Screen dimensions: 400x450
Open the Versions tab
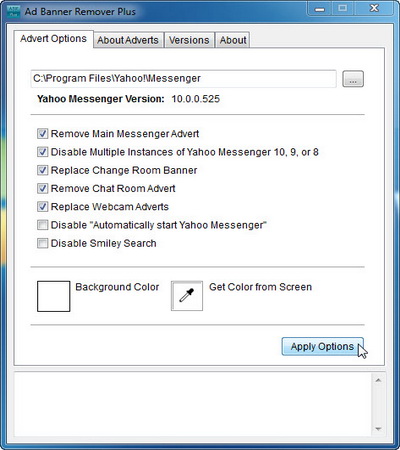189,40
